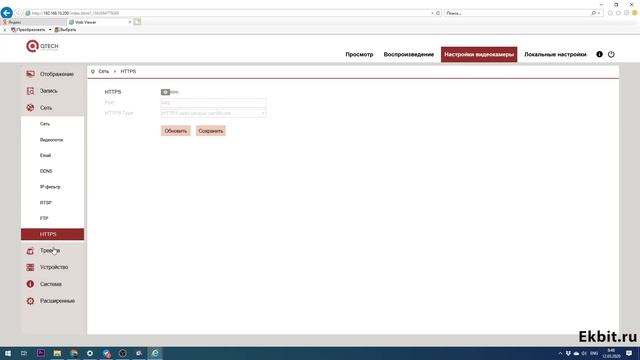640x360 pixels.
Task: Open the Windows Start menu
Action: tap(8, 353)
